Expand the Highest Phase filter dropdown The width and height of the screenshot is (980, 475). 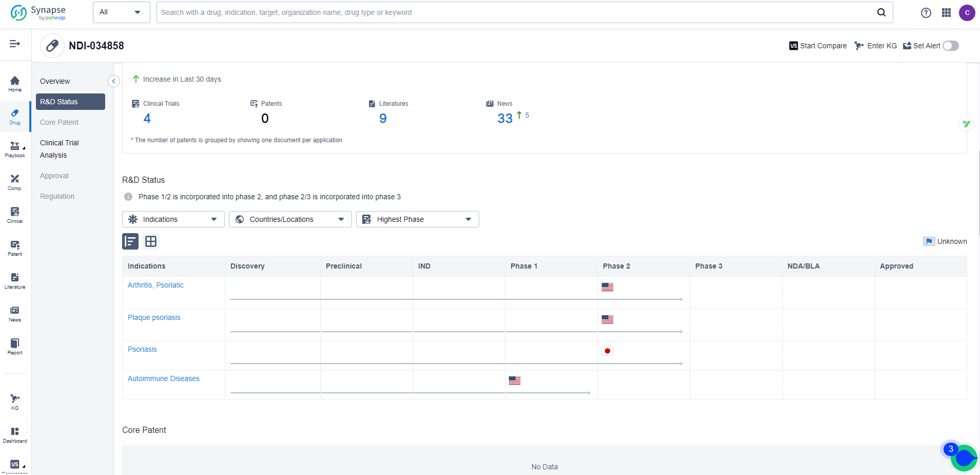[x=418, y=219]
